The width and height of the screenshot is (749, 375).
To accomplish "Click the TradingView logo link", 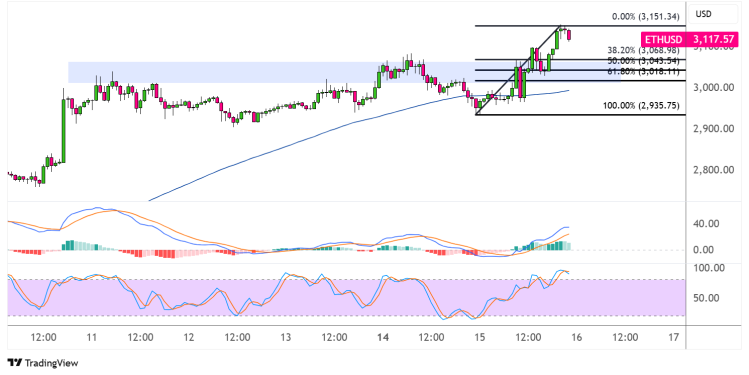I will (x=43, y=363).
